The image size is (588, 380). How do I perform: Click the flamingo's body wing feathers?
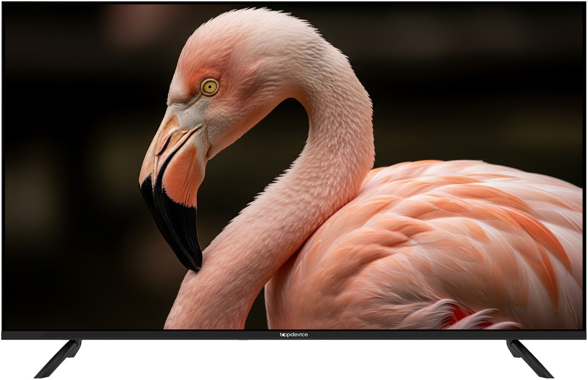coord(441,235)
